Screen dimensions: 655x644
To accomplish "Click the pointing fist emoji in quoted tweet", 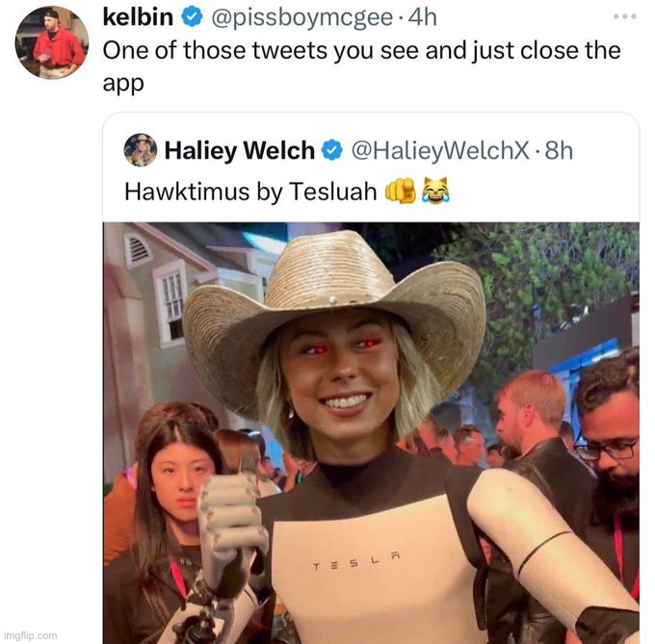I will 400,191.
